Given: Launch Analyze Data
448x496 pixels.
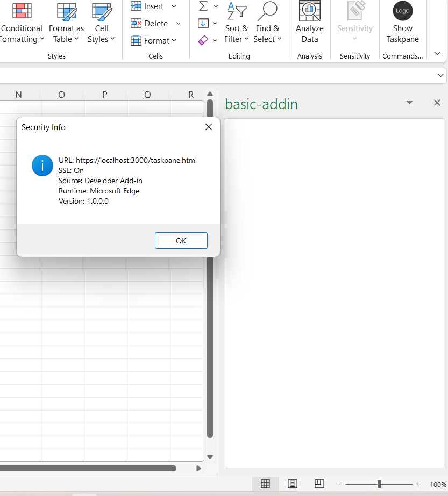Looking at the screenshot, I should pyautogui.click(x=309, y=24).
